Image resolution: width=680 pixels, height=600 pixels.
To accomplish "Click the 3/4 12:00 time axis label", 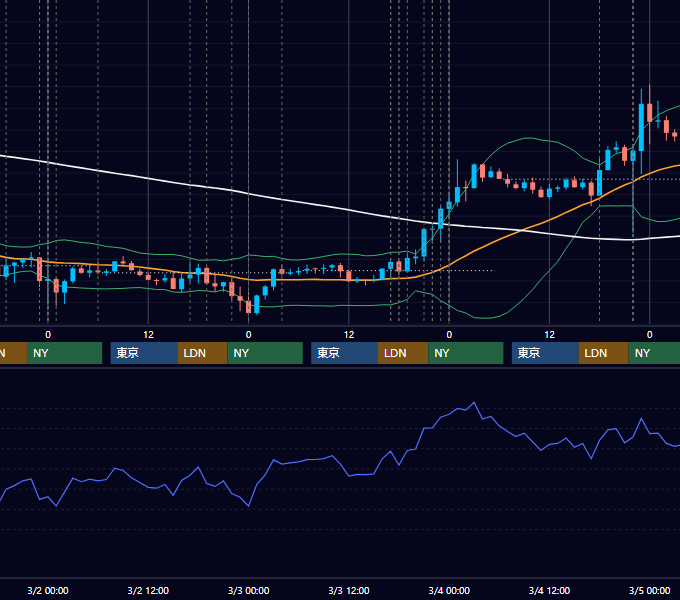I will 549,590.
